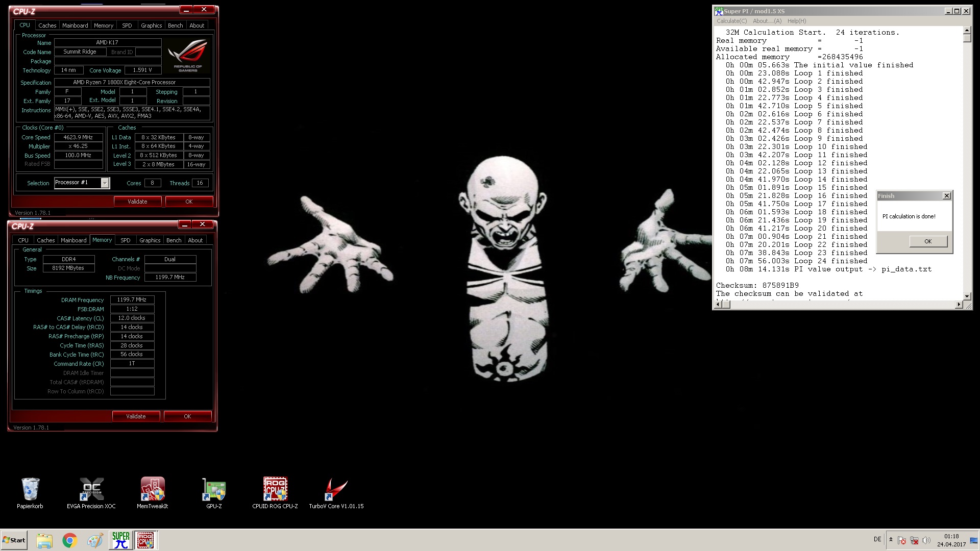The width and height of the screenshot is (980, 551).
Task: Click the DE language indicator in tray
Action: [877, 539]
